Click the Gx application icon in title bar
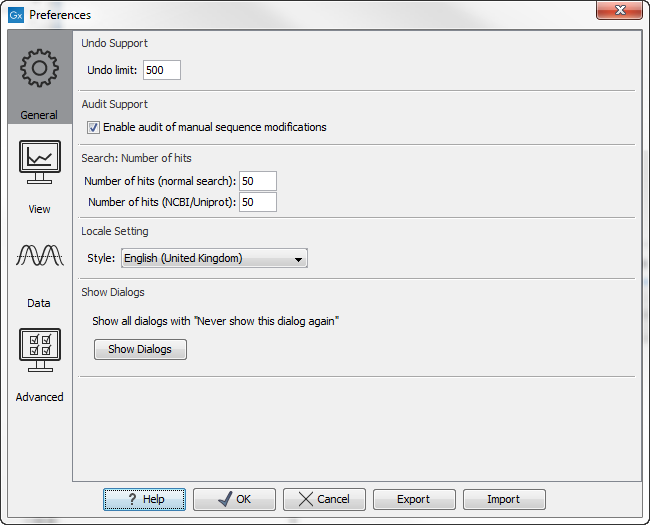 (16, 15)
